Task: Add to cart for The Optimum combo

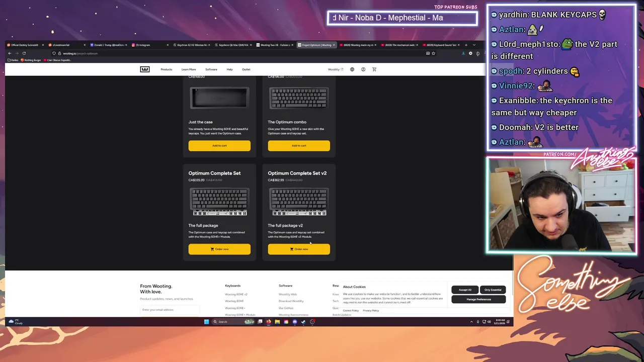Action: tap(299, 146)
